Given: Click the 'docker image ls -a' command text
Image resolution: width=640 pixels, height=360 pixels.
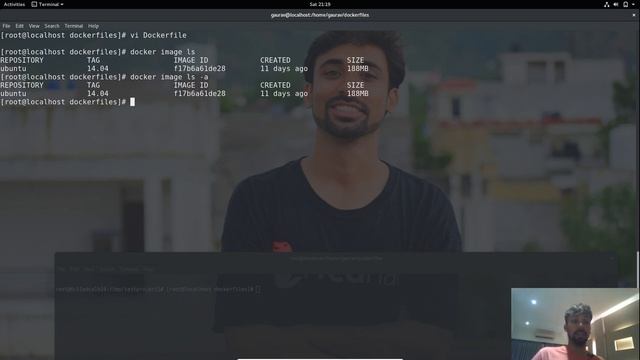Looking at the screenshot, I should pos(169,77).
